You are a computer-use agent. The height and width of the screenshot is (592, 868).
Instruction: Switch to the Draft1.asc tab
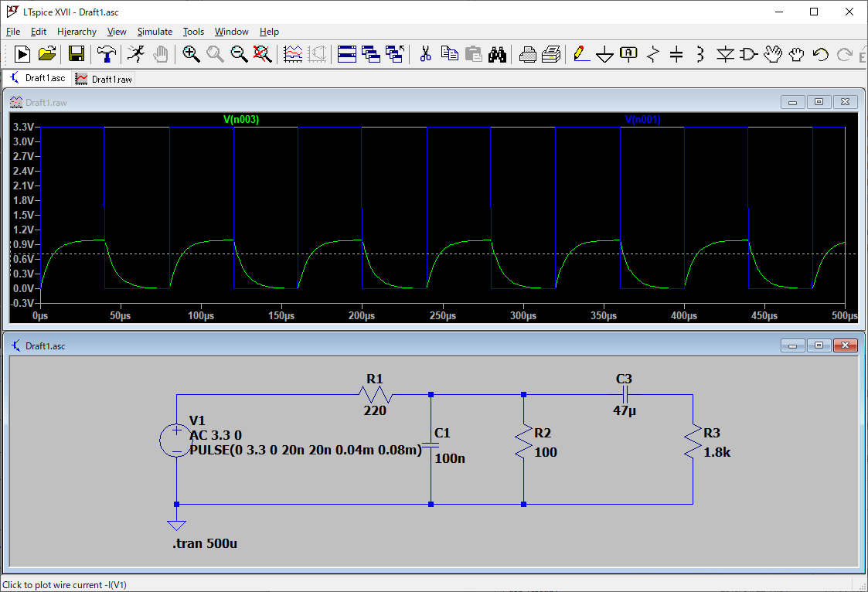[x=38, y=78]
